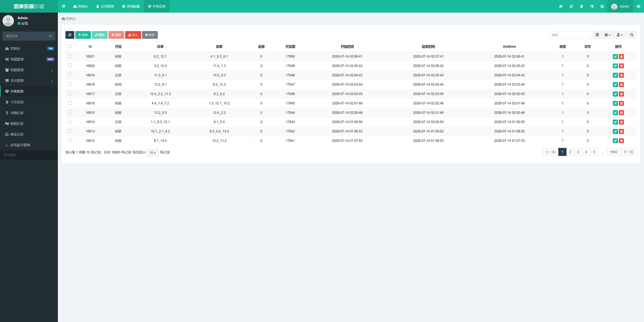
Task: Select checkbox for row 16914
Action: [70, 122]
